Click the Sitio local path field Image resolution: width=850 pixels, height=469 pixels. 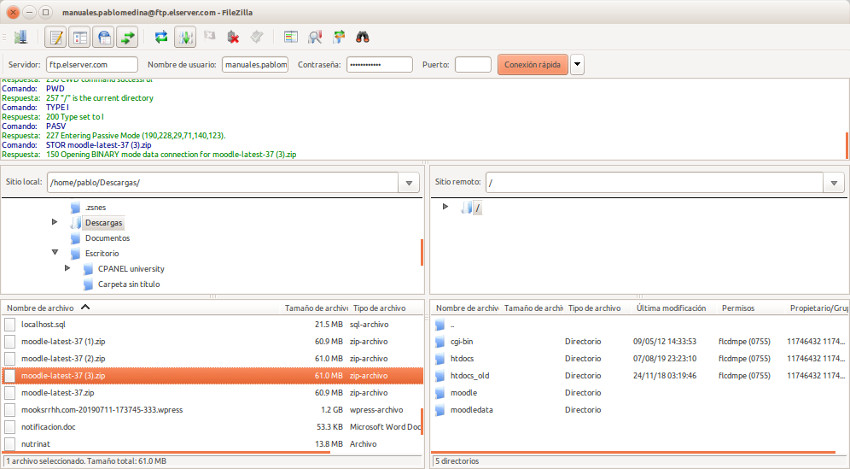(223, 183)
